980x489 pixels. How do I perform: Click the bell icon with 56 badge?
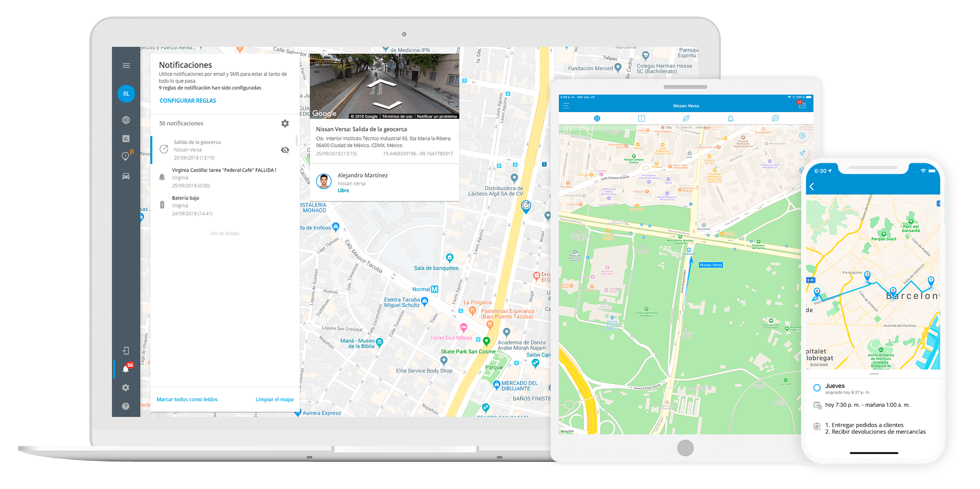[126, 369]
